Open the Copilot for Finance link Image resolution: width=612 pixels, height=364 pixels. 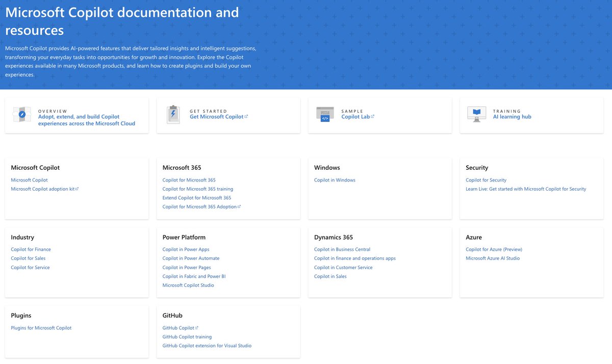click(x=31, y=249)
